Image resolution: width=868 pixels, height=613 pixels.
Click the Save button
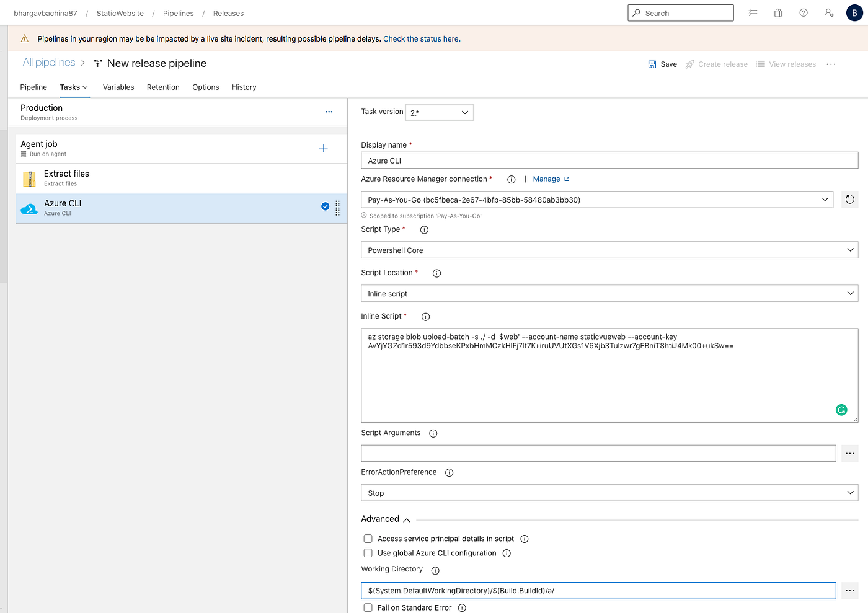[x=662, y=64]
